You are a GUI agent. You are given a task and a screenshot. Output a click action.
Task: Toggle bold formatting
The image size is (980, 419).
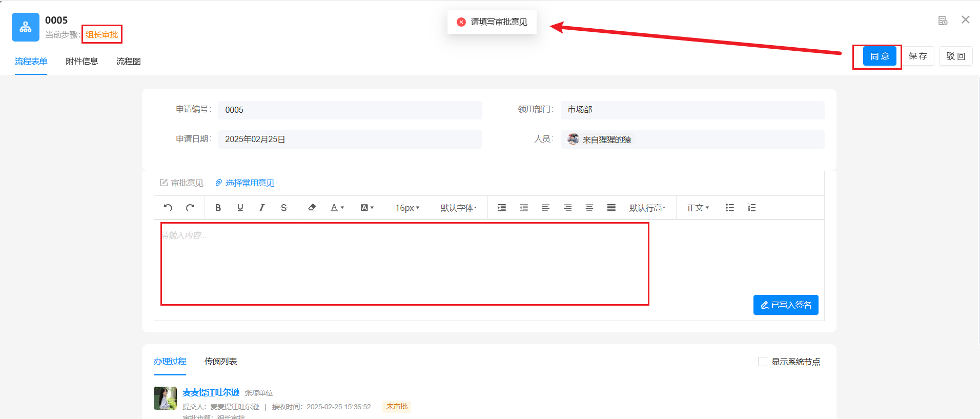point(218,208)
